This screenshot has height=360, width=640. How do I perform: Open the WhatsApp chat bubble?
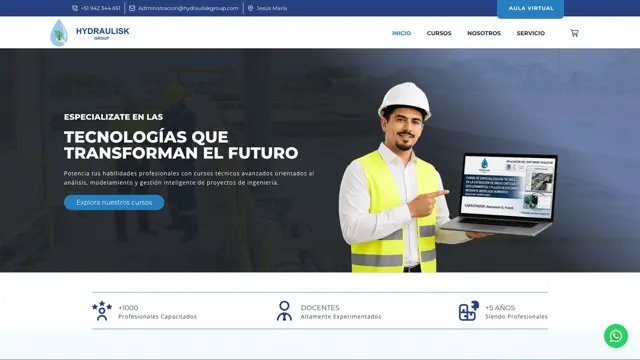pyautogui.click(x=616, y=336)
